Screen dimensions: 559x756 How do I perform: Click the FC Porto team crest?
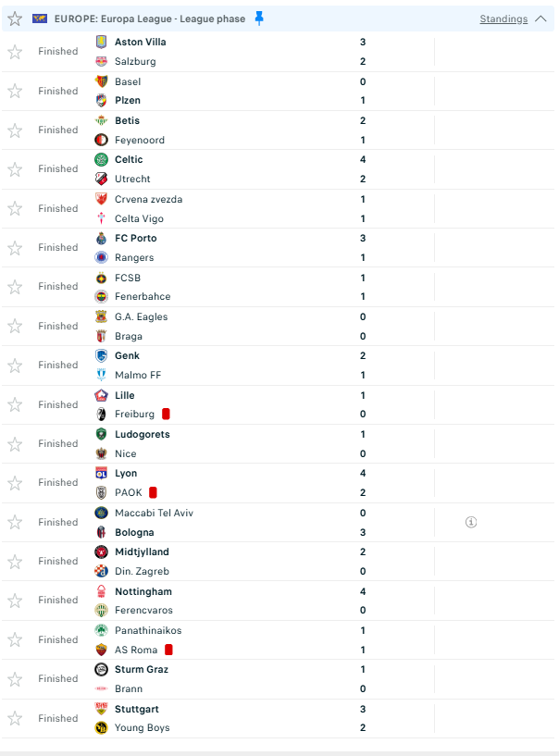coord(102,238)
